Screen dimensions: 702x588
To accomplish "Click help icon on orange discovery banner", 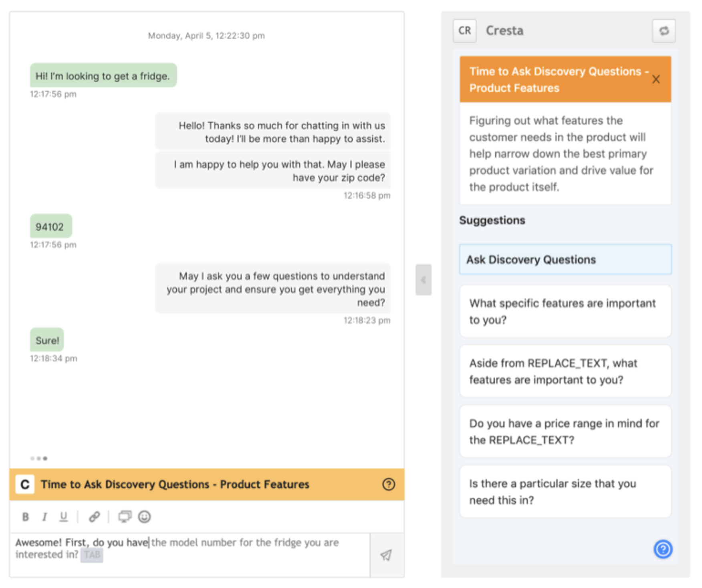I will (388, 484).
